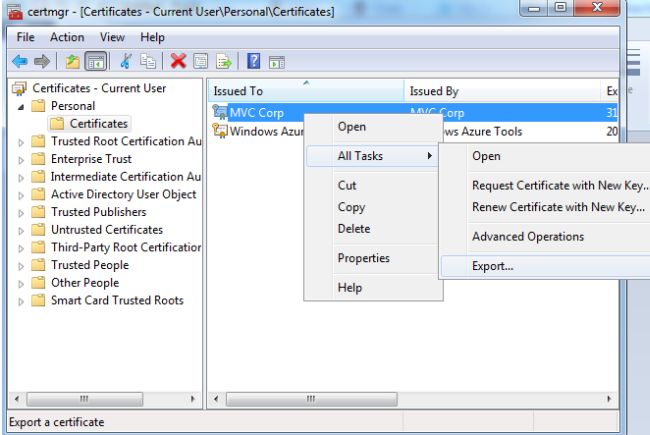Open the Help menu in menu bar

pos(152,37)
